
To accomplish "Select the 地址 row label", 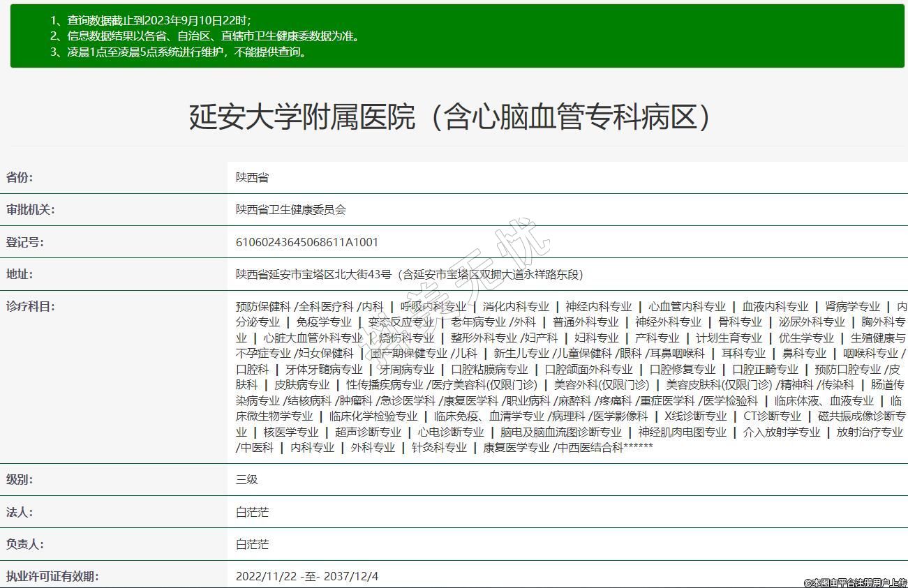I will pyautogui.click(x=20, y=274).
